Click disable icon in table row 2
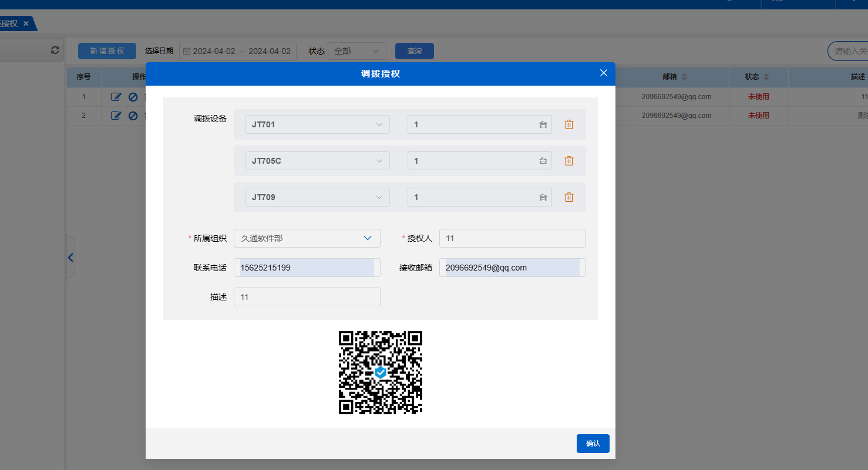The width and height of the screenshot is (868, 470). [133, 116]
